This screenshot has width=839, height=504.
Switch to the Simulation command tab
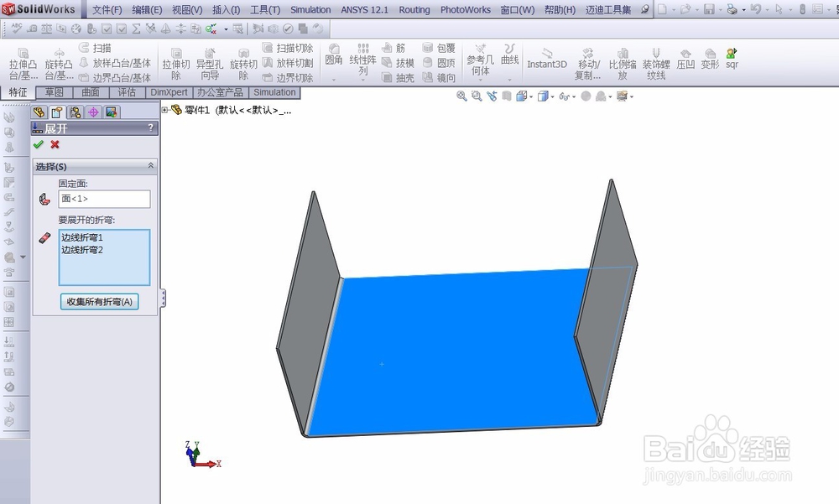274,92
